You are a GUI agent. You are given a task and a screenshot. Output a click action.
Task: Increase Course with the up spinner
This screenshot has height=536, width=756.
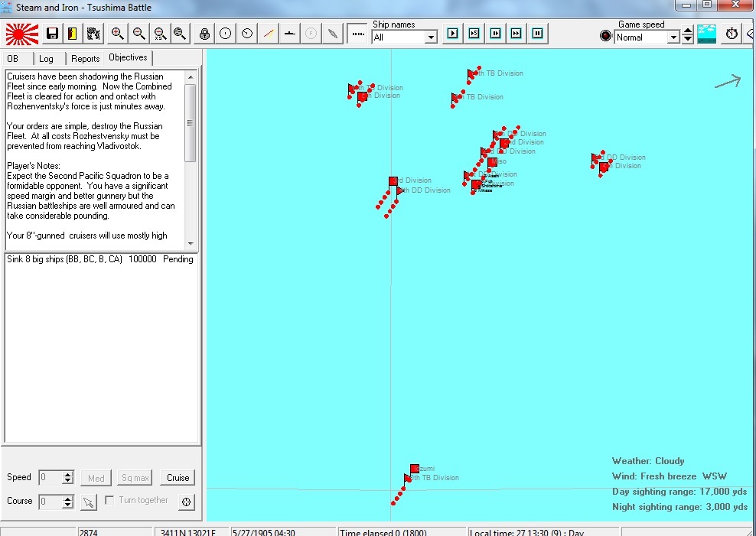(x=68, y=498)
